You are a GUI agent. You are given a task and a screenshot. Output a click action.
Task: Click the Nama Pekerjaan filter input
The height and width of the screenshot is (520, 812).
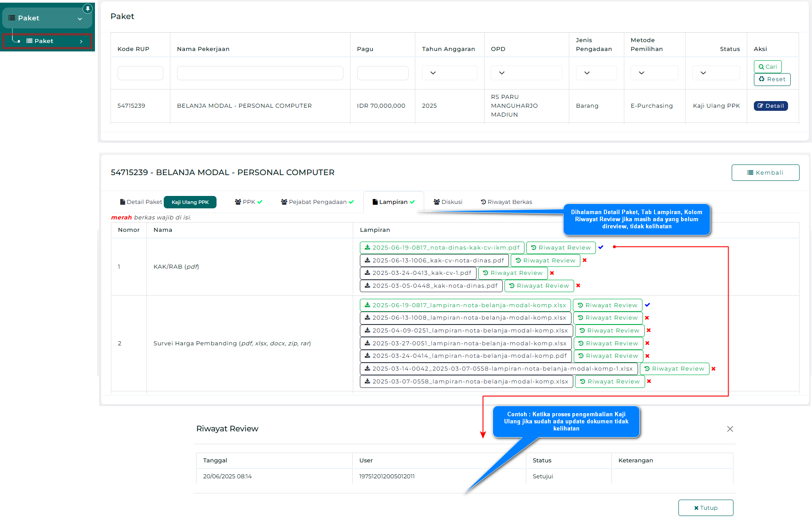coord(260,73)
